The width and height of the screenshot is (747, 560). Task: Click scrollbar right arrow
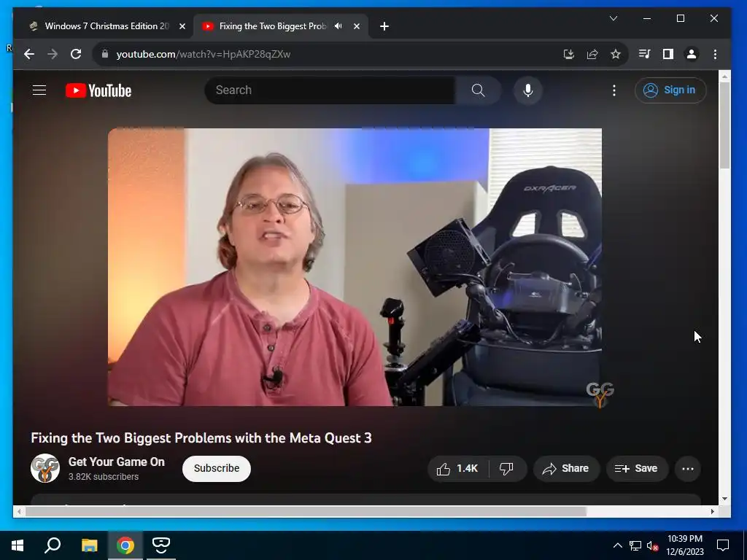click(x=713, y=511)
